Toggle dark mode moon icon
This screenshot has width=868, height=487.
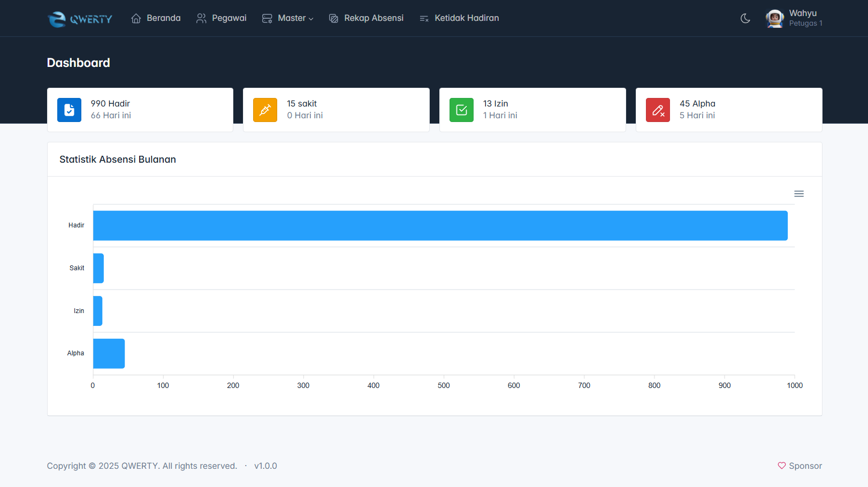click(745, 19)
